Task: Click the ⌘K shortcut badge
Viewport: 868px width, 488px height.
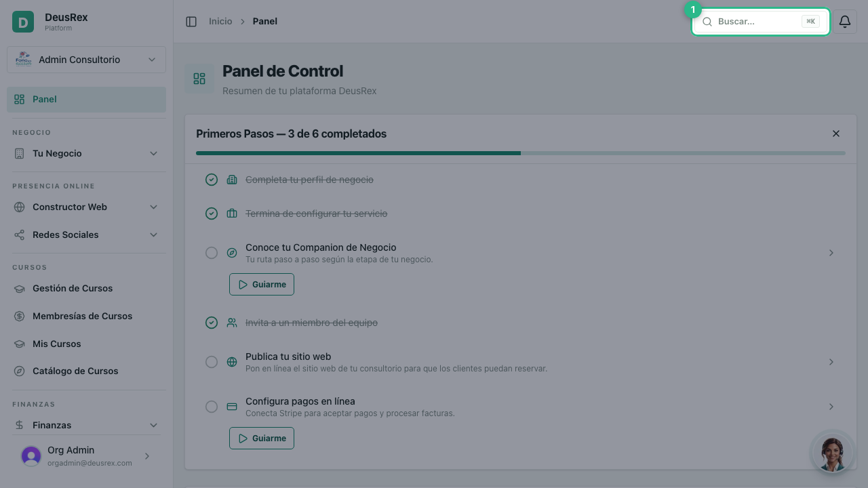Action: (810, 22)
